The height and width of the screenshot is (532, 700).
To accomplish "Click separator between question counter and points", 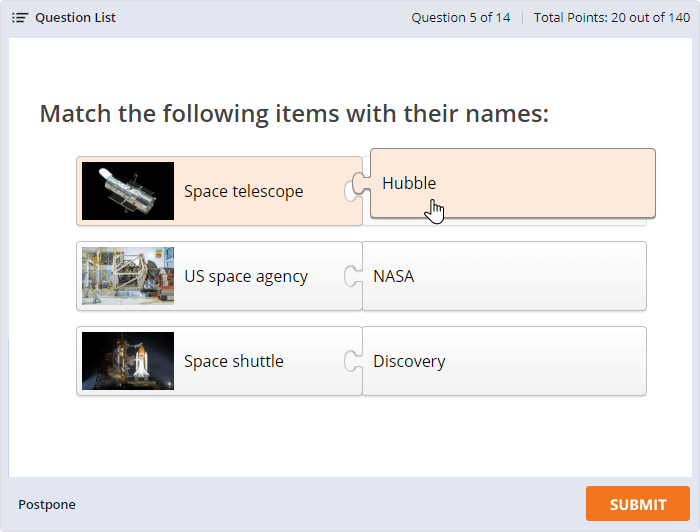I will pos(522,18).
